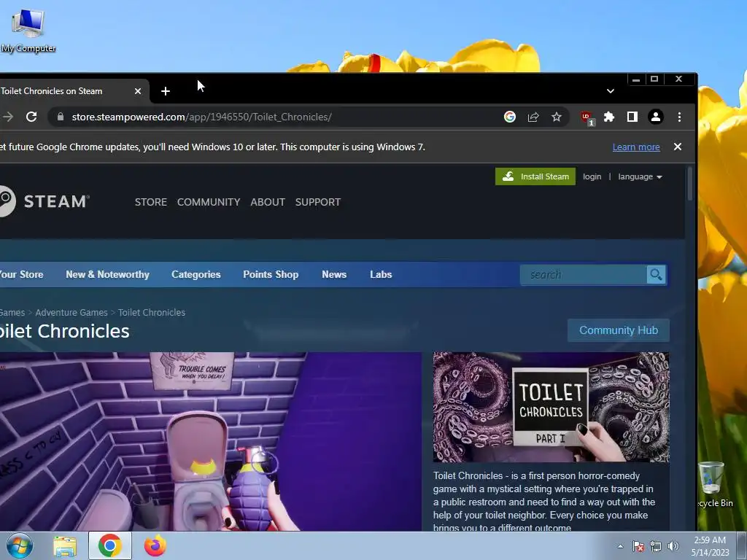The image size is (747, 560).
Task: Open uBlock Origin extension icon
Action: [587, 117]
